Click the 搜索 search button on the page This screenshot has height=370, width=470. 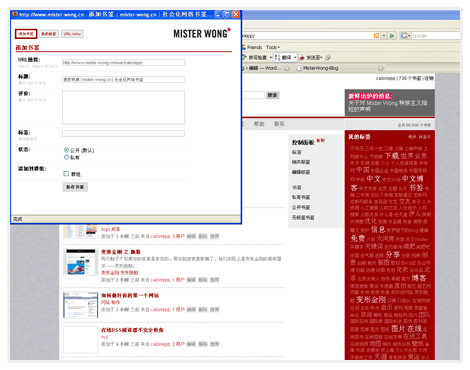tap(273, 95)
